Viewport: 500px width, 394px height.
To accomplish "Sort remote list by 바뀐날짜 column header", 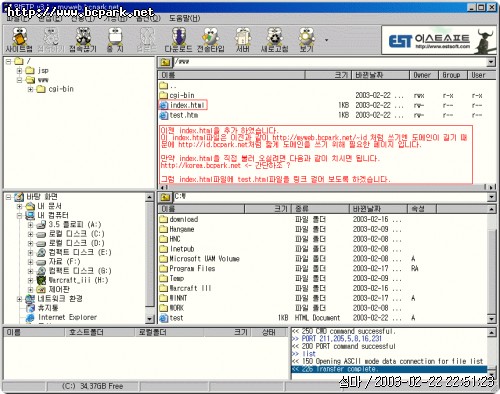I will [x=380, y=75].
